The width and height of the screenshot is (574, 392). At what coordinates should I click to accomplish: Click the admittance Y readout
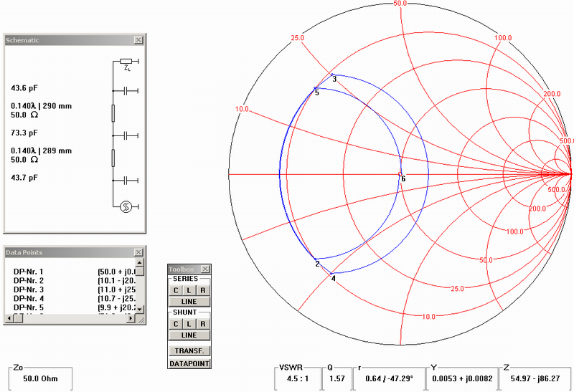pyautogui.click(x=462, y=379)
